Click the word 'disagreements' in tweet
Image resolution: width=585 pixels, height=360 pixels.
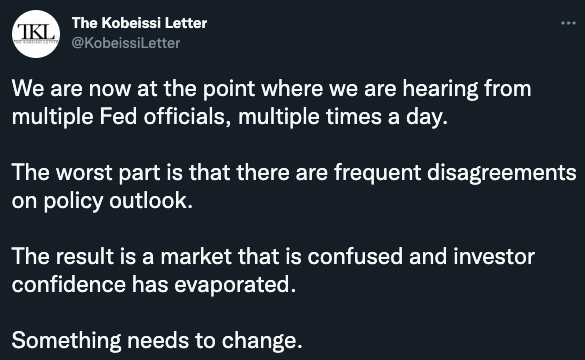tap(501, 173)
